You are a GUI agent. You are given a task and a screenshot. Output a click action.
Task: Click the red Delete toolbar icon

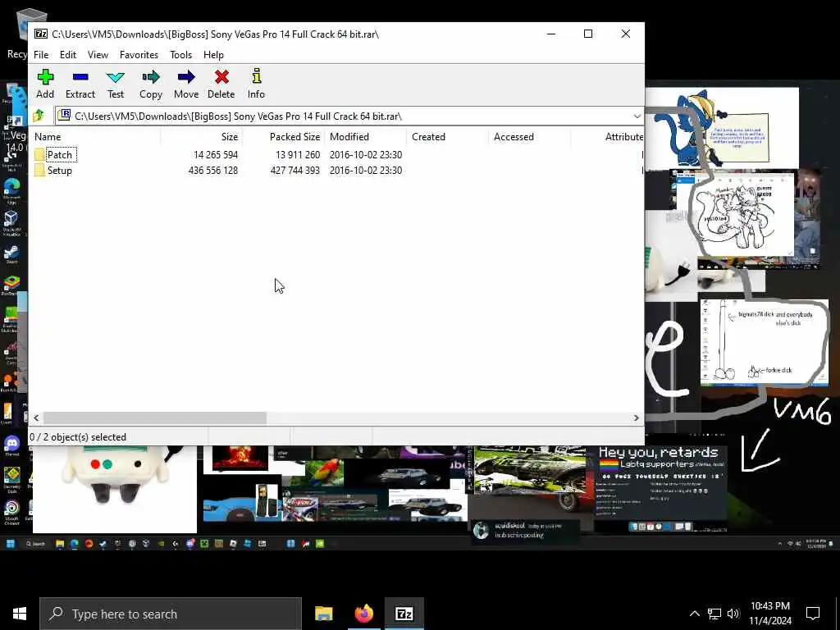tap(221, 77)
